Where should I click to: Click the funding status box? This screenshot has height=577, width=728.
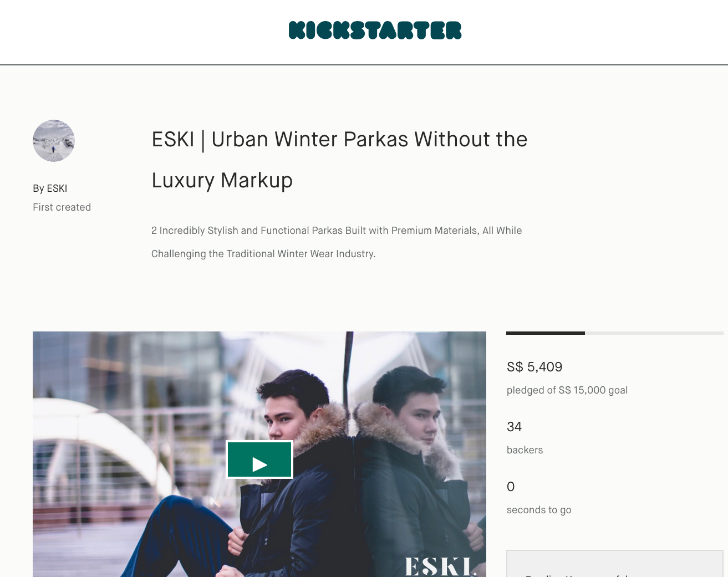coord(615,564)
